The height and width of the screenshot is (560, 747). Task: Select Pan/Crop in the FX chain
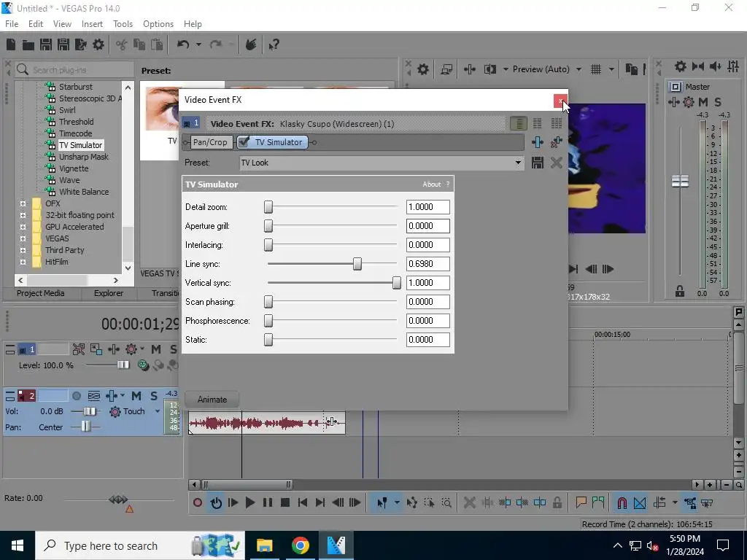pos(210,142)
